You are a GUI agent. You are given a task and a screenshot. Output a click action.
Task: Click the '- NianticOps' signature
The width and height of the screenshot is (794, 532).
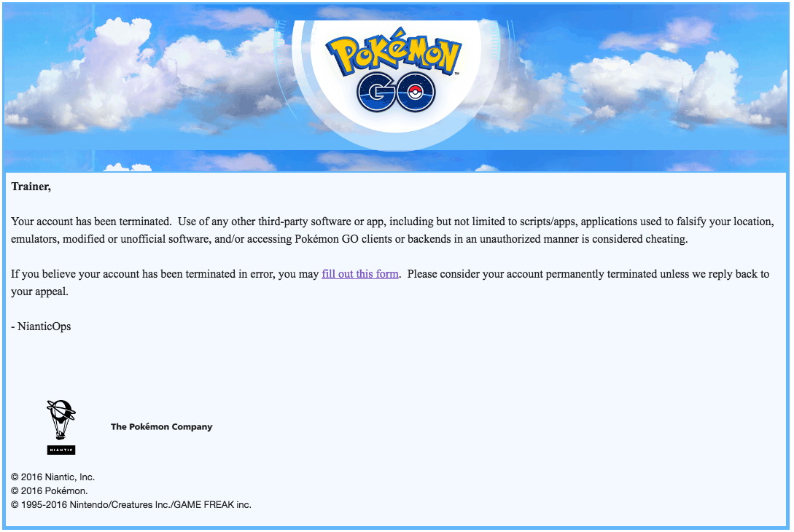click(41, 326)
